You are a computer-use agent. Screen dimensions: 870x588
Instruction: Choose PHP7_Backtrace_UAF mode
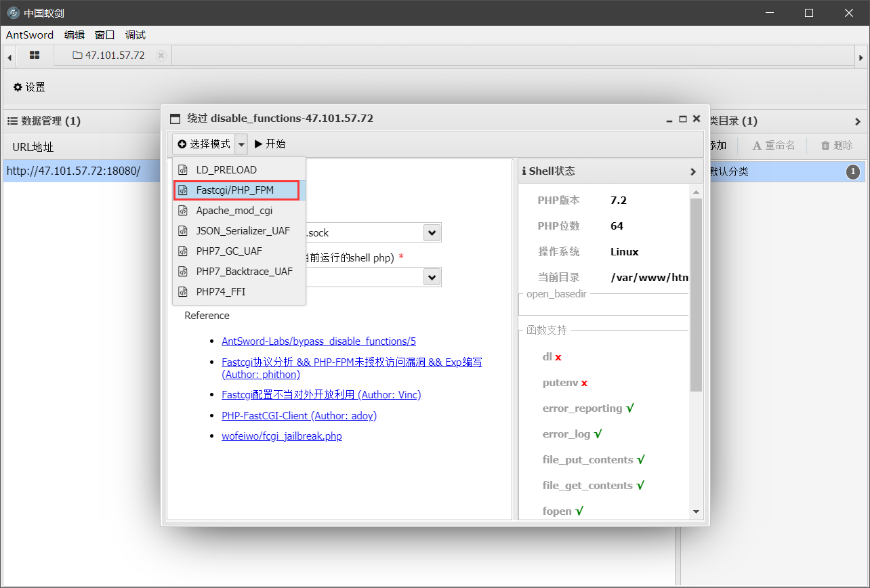pyautogui.click(x=239, y=272)
